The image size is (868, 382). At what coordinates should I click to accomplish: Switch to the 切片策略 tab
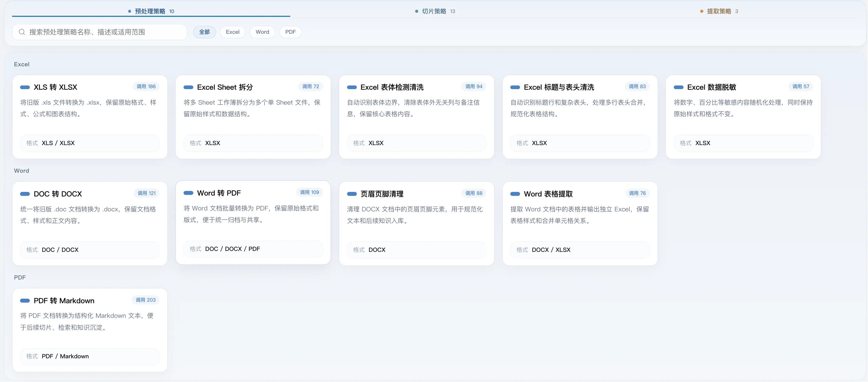point(435,11)
